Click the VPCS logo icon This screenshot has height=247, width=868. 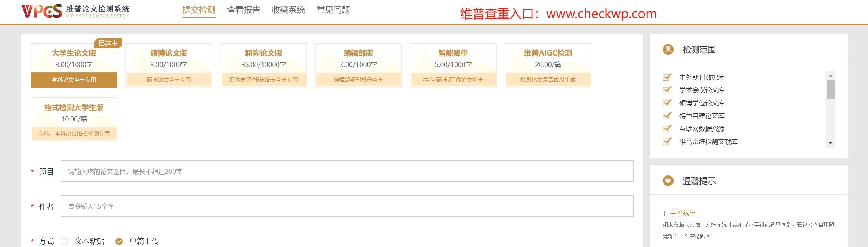pyautogui.click(x=42, y=11)
